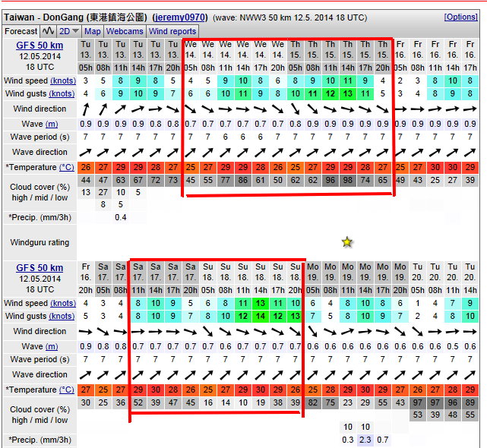Click knots link in first table's Wind speed row
487x448 pixels.
pos(63,80)
